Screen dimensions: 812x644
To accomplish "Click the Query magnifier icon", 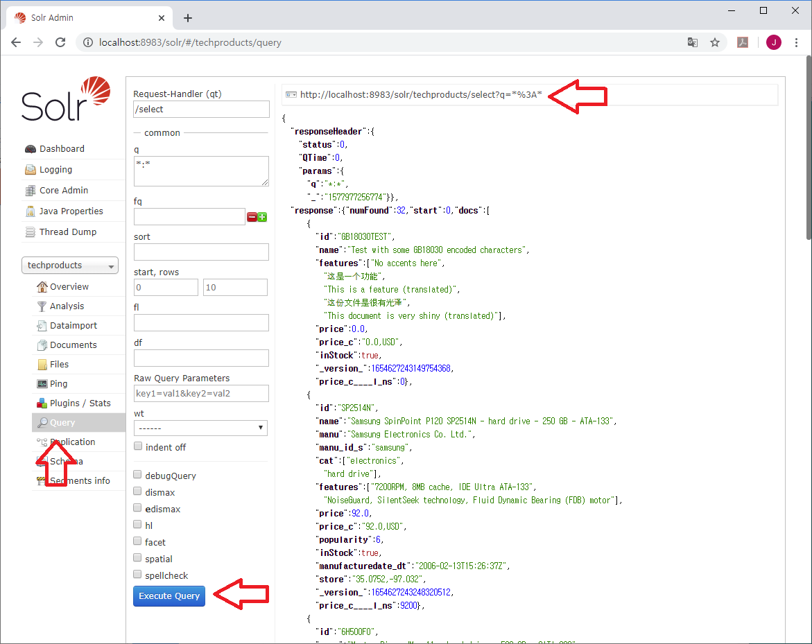I will pos(42,422).
